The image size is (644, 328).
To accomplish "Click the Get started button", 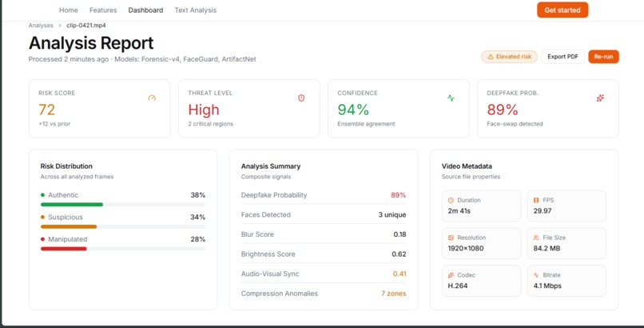I will 563,10.
